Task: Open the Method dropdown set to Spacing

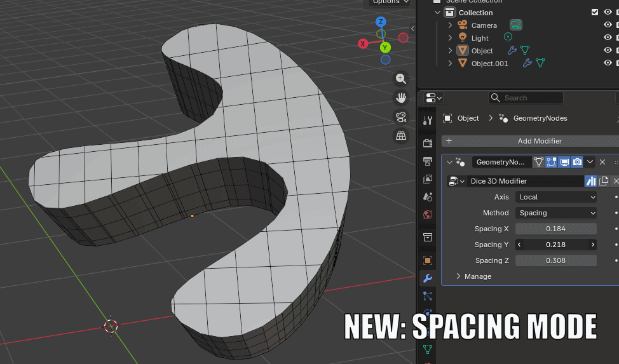Action: coord(556,213)
